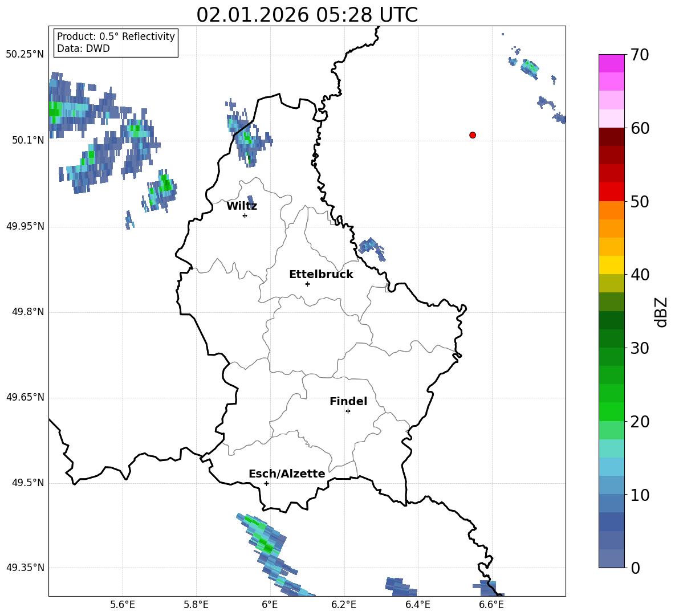Click the 'Data: DWD' text
Image resolution: width=675 pixels, height=616 pixels.
(83, 48)
